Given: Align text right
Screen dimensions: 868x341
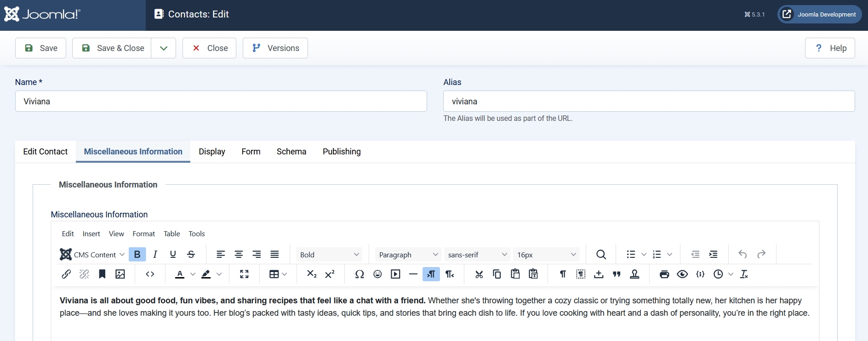Looking at the screenshot, I should (257, 254).
